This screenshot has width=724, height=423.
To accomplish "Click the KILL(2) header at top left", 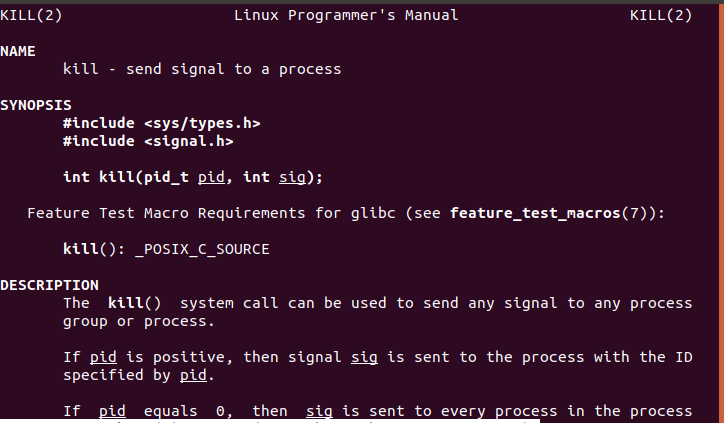I will pyautogui.click(x=31, y=15).
